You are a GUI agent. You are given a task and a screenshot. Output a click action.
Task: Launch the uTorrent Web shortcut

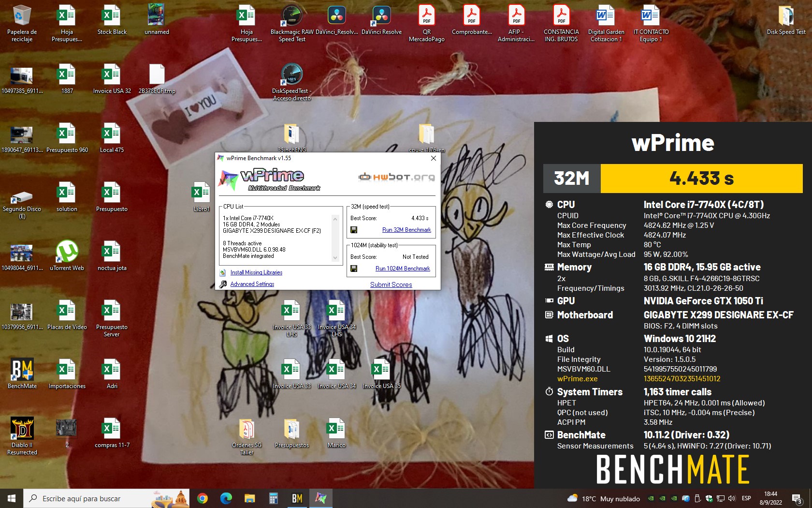point(67,256)
